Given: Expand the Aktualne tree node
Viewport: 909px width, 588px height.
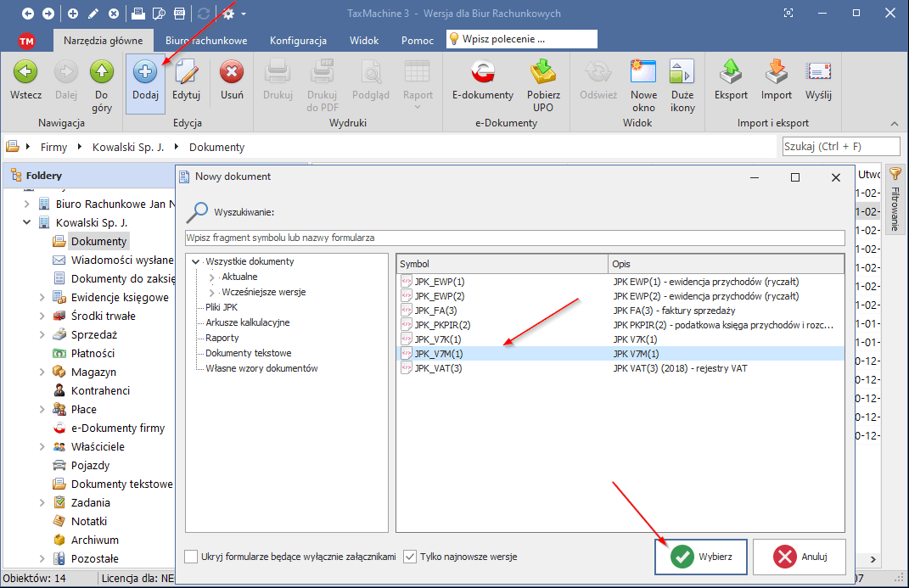Looking at the screenshot, I should [212, 277].
